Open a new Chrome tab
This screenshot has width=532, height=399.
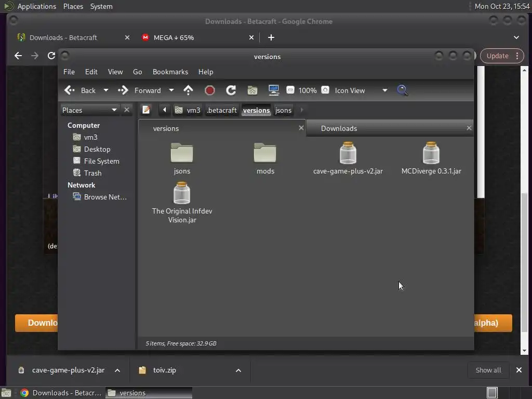click(271, 37)
